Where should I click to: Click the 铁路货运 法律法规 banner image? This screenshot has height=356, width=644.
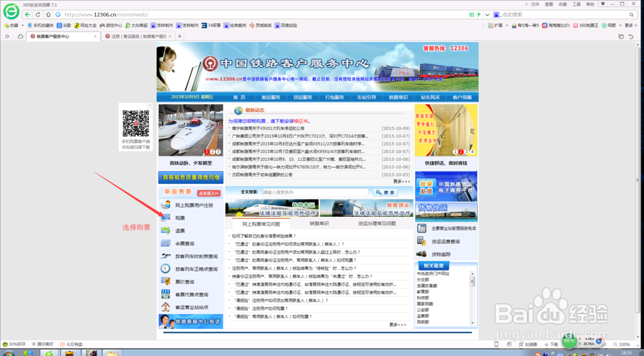pyautogui.click(x=366, y=208)
